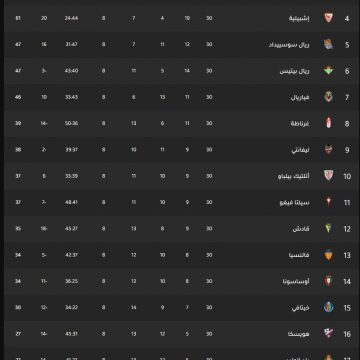Select the Osasuna crest icon
The height and width of the screenshot is (360, 360).
pyautogui.click(x=329, y=281)
